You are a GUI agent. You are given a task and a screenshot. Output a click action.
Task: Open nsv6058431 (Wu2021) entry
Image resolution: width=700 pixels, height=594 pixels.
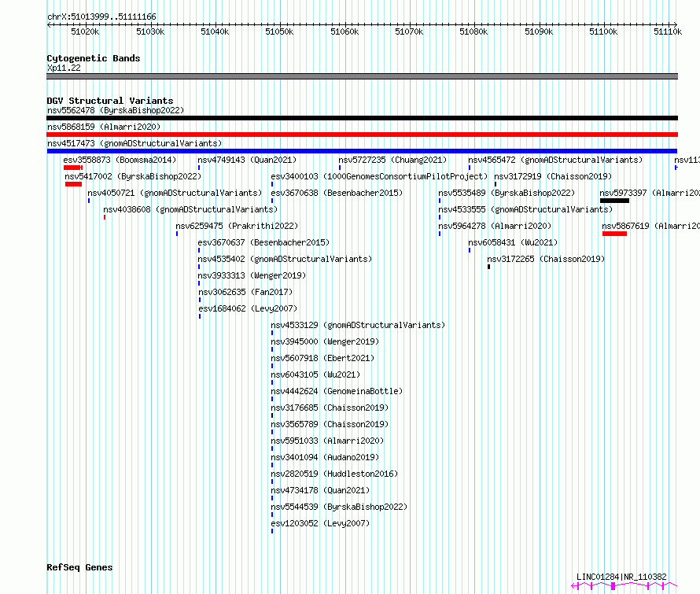(x=513, y=242)
